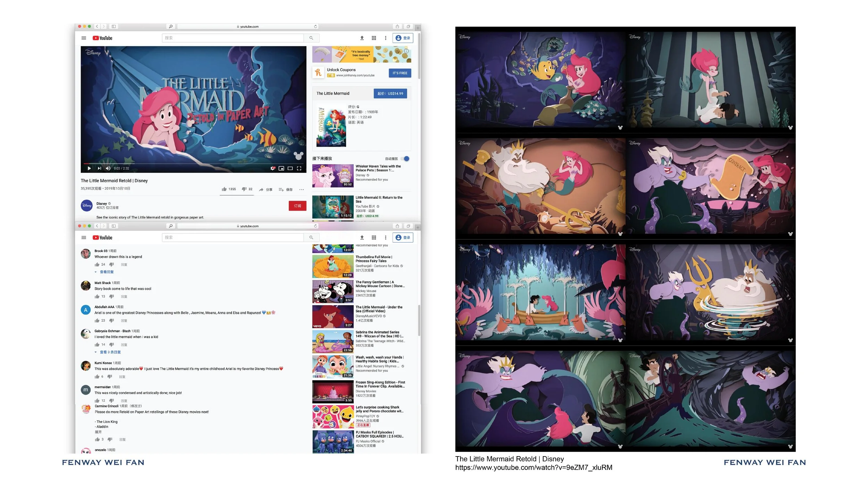The image size is (868, 504).
Task: Click the youtube.com address bar in top window
Action: point(248,26)
